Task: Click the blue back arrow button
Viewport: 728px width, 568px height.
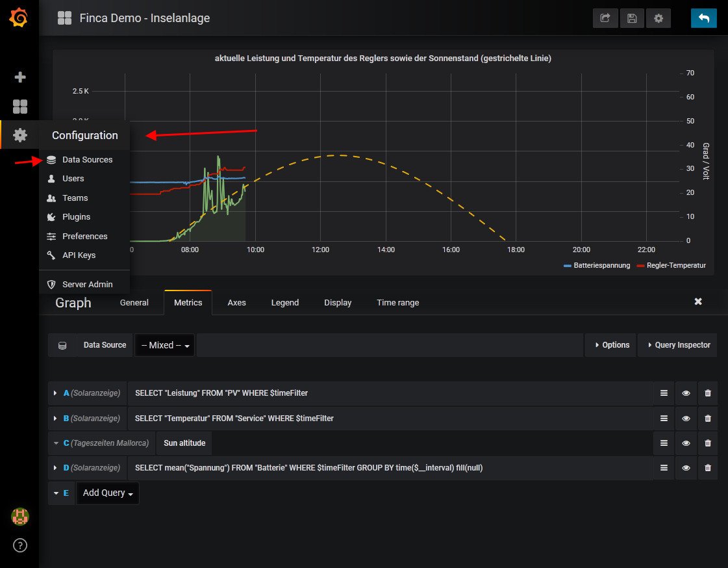Action: pos(703,18)
